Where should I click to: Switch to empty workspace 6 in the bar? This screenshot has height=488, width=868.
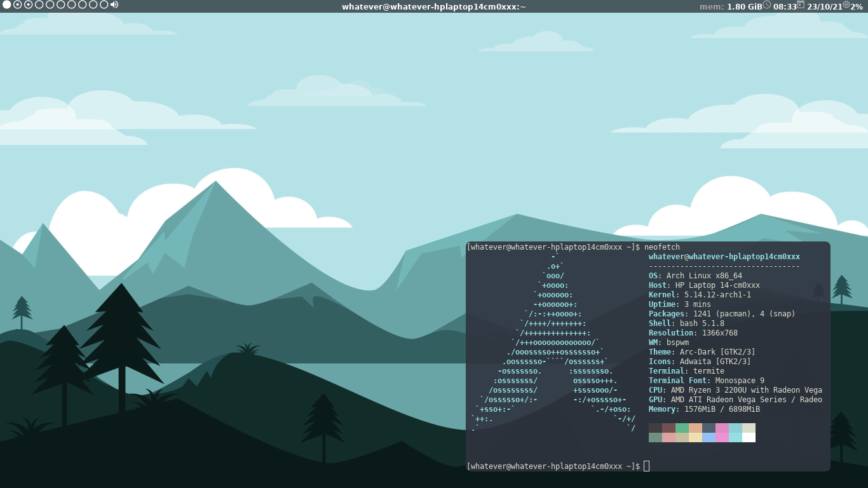point(61,4)
